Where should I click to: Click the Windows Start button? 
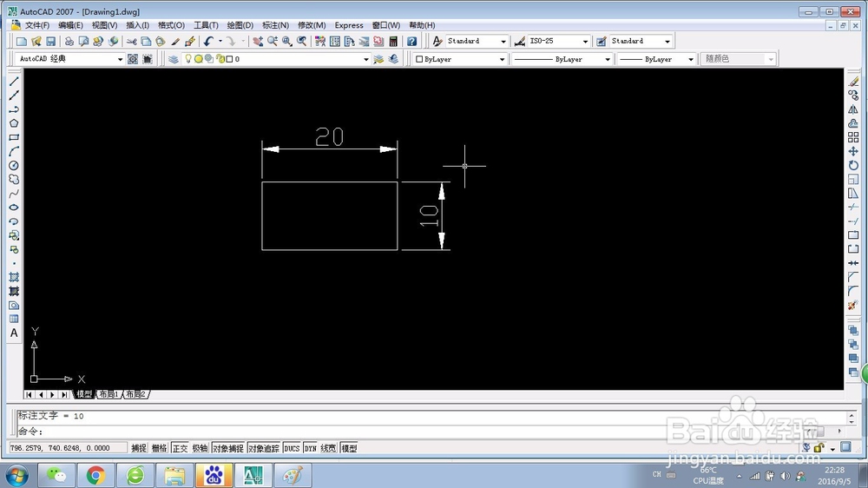coord(16,476)
